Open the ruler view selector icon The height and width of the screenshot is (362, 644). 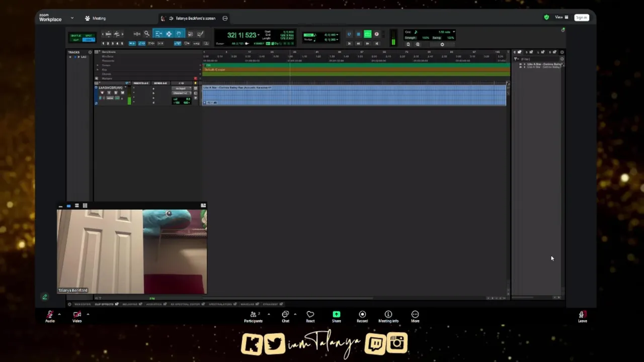coord(97,52)
